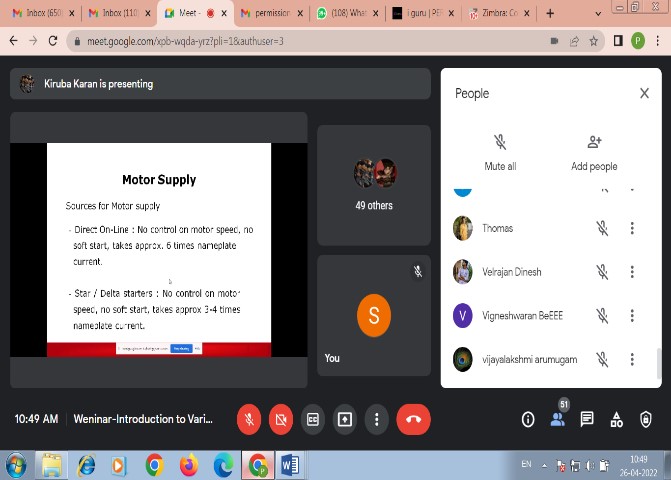Image resolution: width=671 pixels, height=480 pixels.
Task: Open more options in call controls
Action: 376,419
